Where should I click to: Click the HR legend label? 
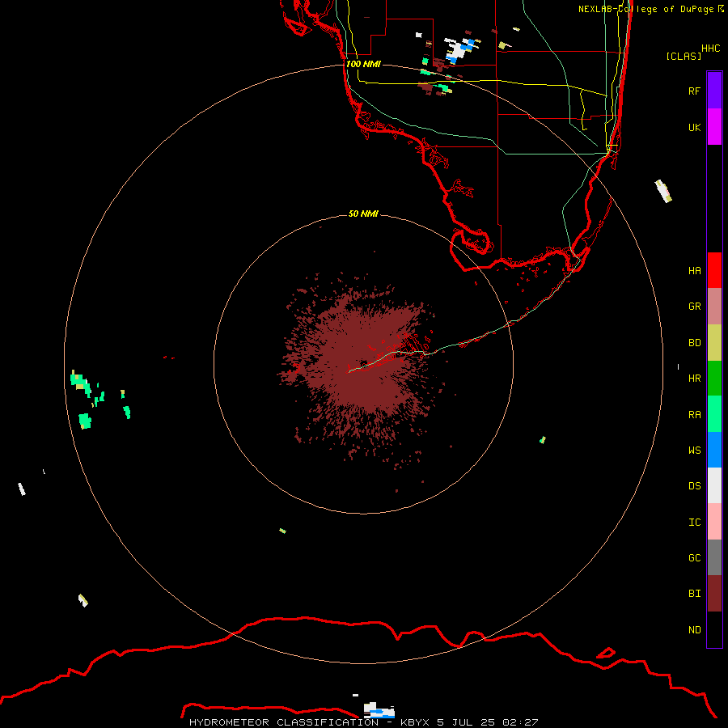tap(694, 379)
